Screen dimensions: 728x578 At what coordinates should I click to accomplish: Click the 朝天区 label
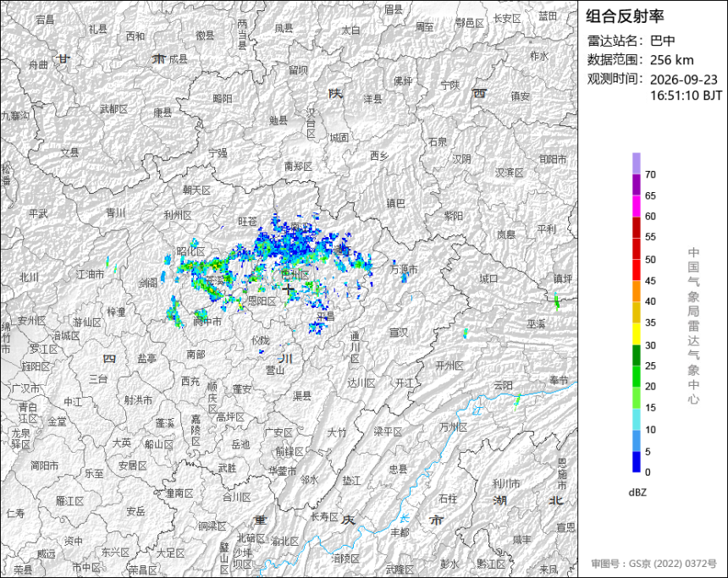click(x=196, y=190)
